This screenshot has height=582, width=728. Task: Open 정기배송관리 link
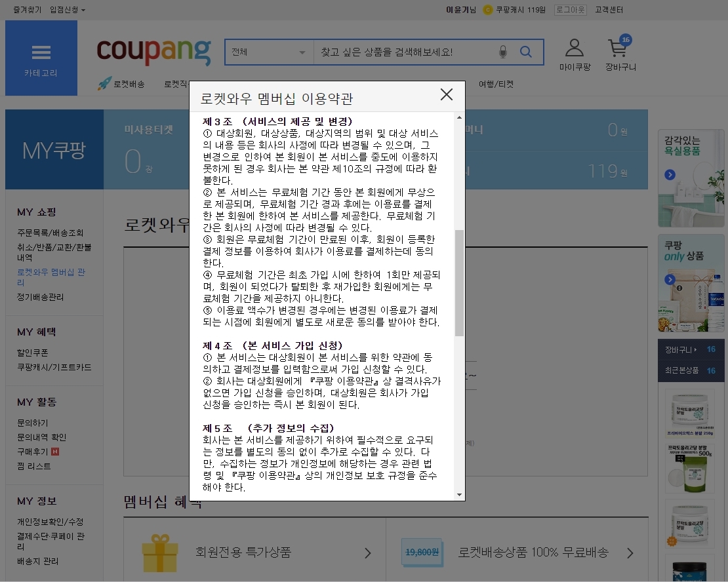(x=41, y=297)
